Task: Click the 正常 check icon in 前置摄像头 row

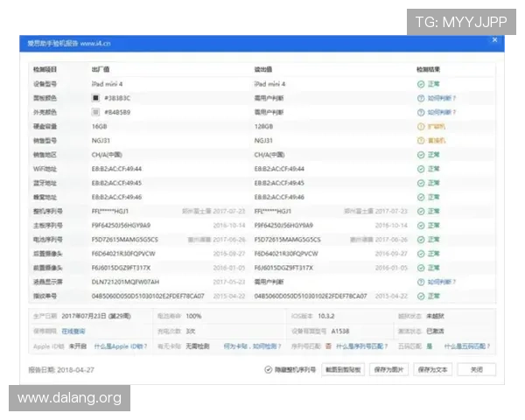Action: click(x=421, y=268)
